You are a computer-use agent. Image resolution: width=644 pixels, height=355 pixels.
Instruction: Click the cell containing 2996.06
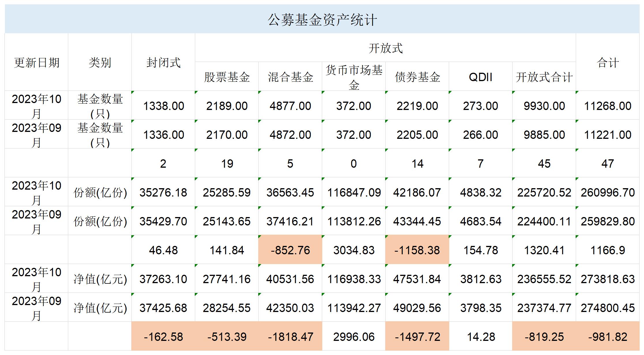click(x=354, y=337)
